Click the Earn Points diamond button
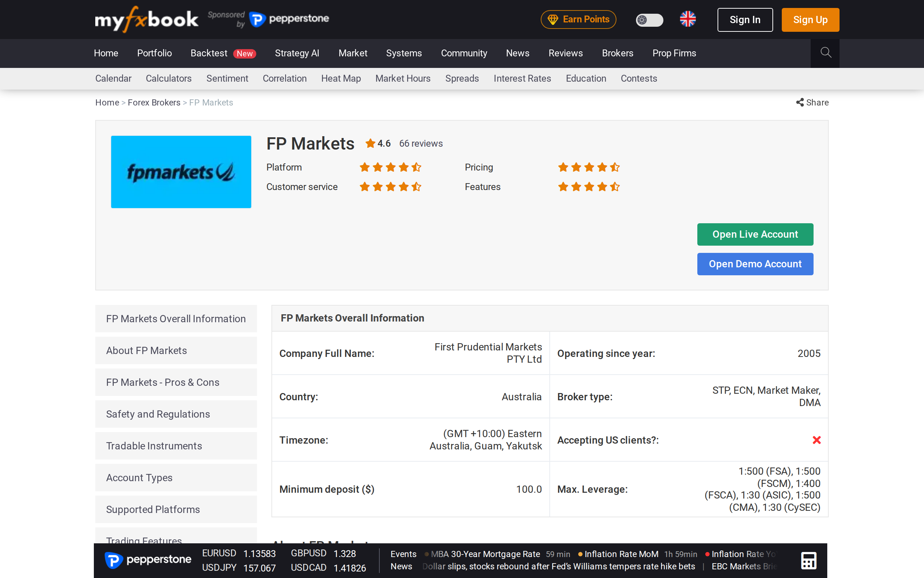This screenshot has height=578, width=924. click(578, 20)
